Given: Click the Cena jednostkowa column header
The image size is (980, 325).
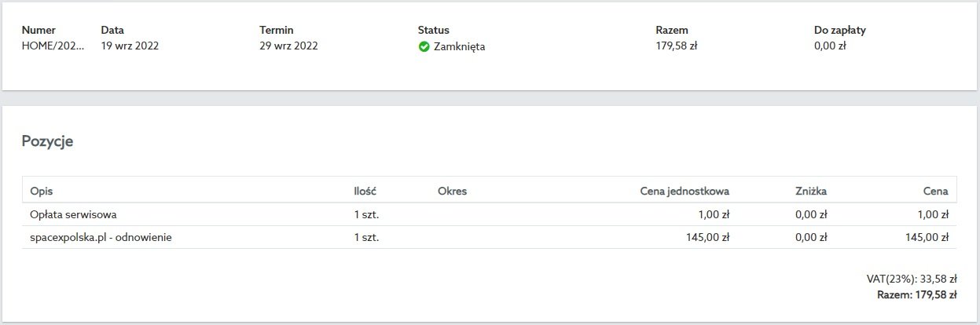Looking at the screenshot, I should point(685,191).
